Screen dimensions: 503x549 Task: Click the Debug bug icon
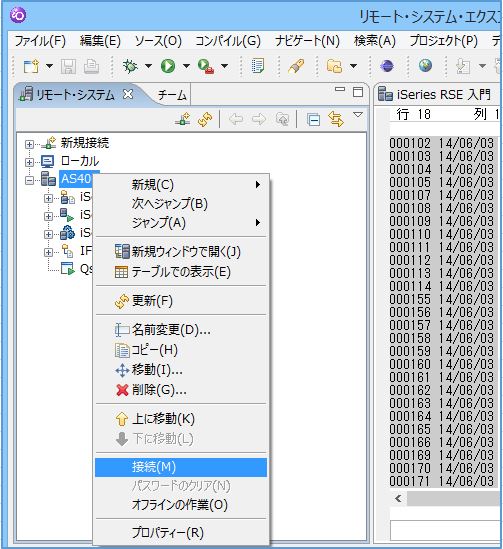[130, 66]
